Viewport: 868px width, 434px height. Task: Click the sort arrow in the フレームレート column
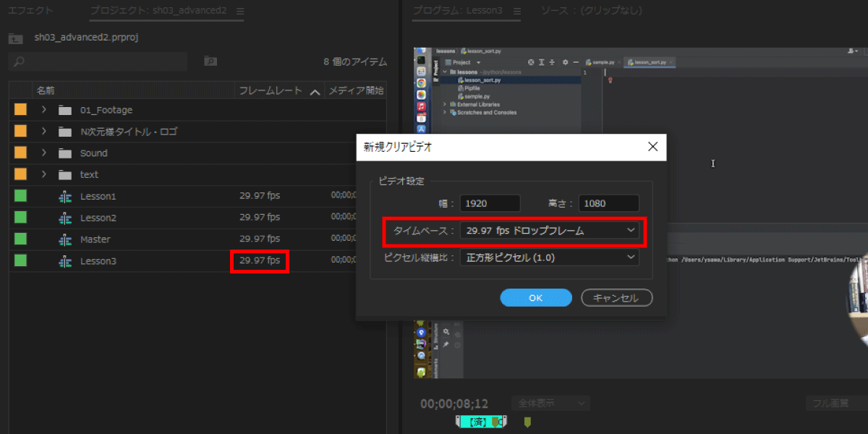click(314, 92)
